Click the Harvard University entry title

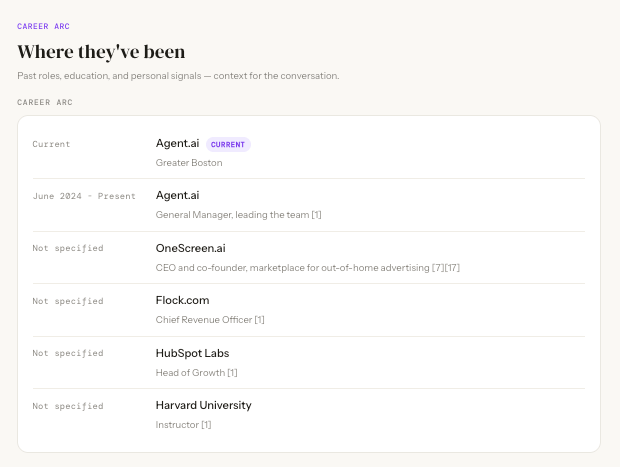[x=204, y=405]
